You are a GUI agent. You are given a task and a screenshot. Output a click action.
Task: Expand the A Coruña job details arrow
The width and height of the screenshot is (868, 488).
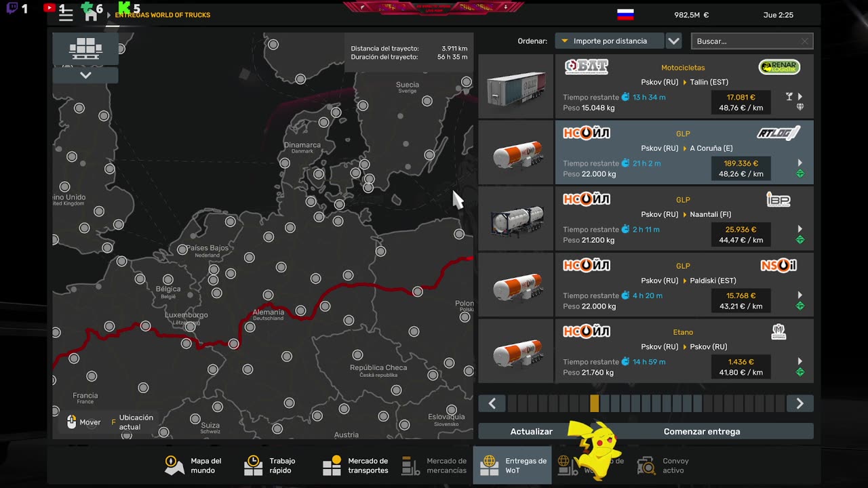800,163
